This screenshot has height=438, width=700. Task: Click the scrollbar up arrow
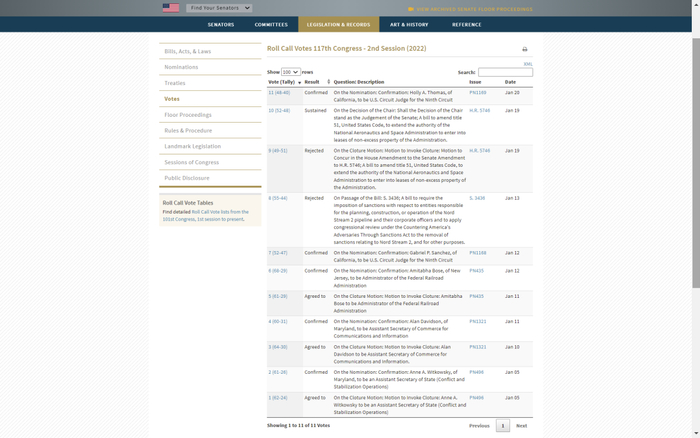pos(696,4)
